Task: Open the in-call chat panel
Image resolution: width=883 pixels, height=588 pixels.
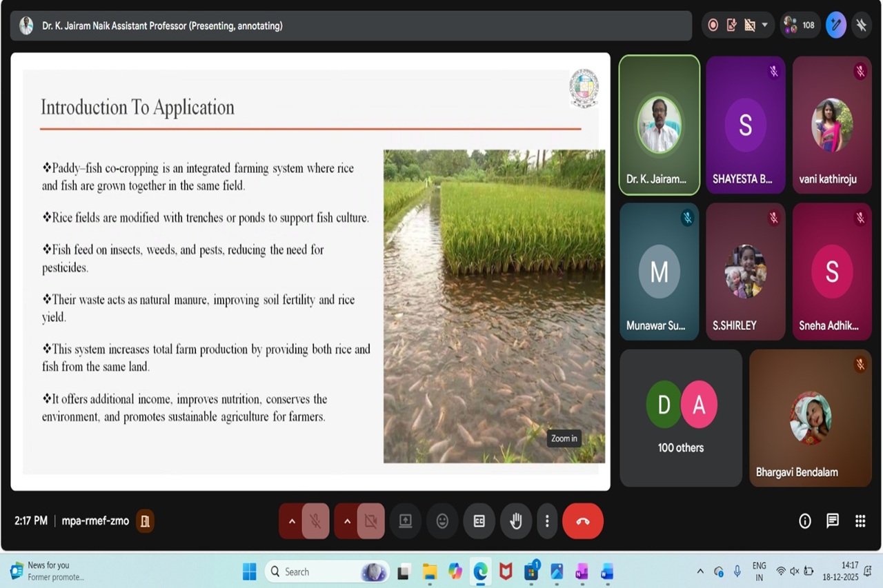Action: pos(833,521)
